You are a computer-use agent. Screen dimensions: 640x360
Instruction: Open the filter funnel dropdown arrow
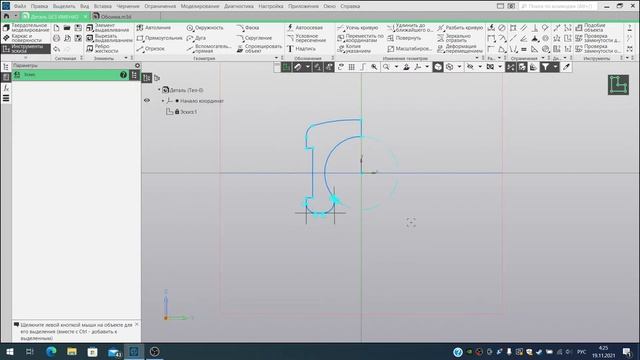pos(555,67)
